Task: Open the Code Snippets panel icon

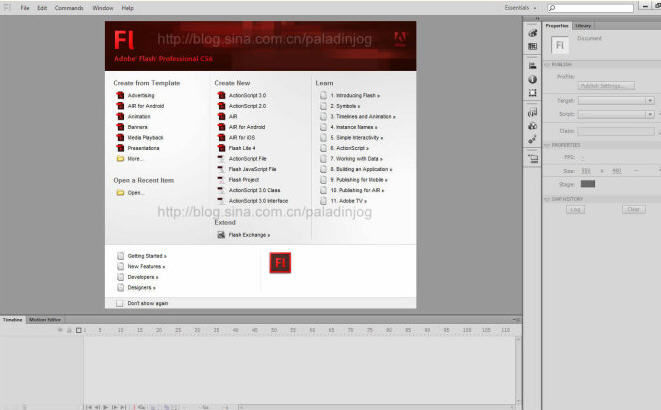Action: (532, 112)
